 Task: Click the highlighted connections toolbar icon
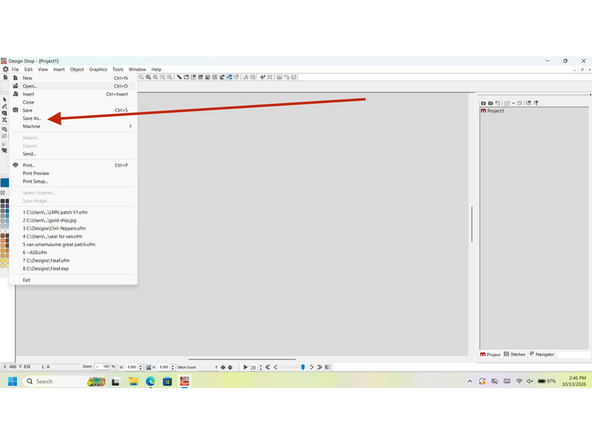[229, 77]
